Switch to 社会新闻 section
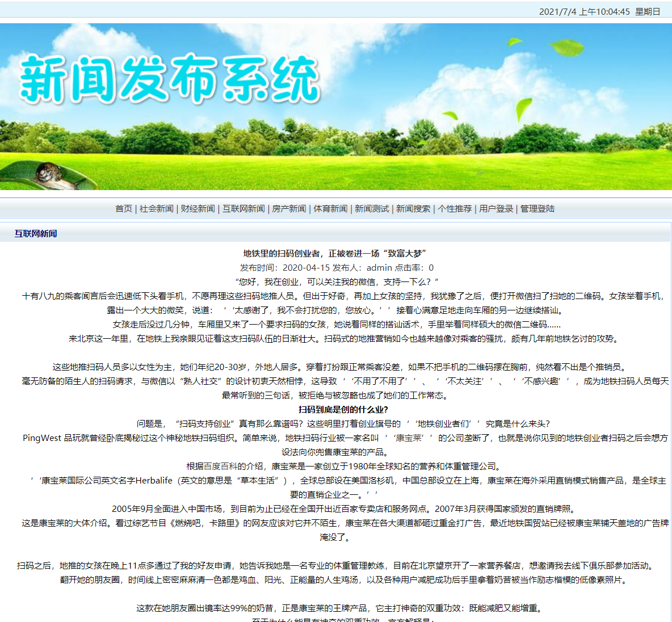This screenshot has height=622, width=672. (x=156, y=209)
